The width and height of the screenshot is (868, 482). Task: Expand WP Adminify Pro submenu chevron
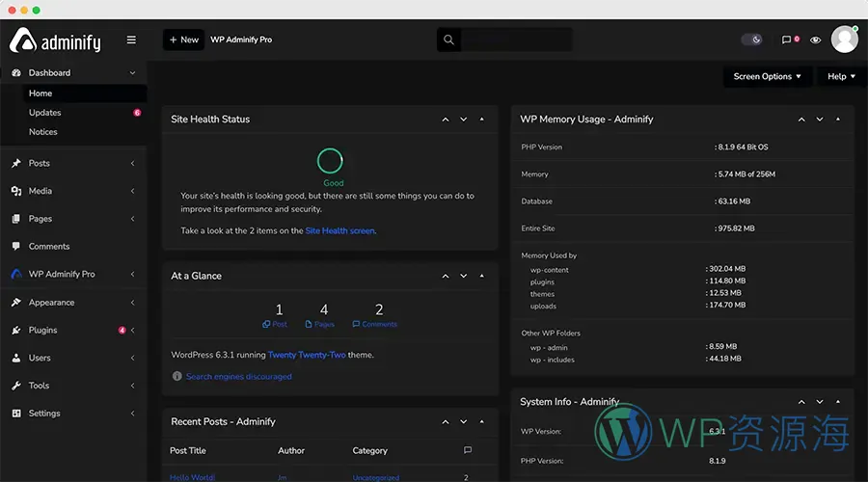click(132, 274)
